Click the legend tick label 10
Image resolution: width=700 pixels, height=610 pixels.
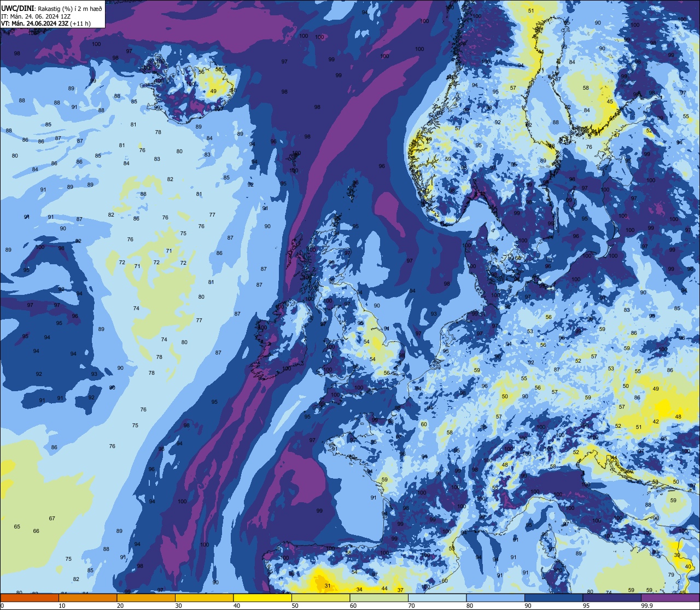[62, 606]
